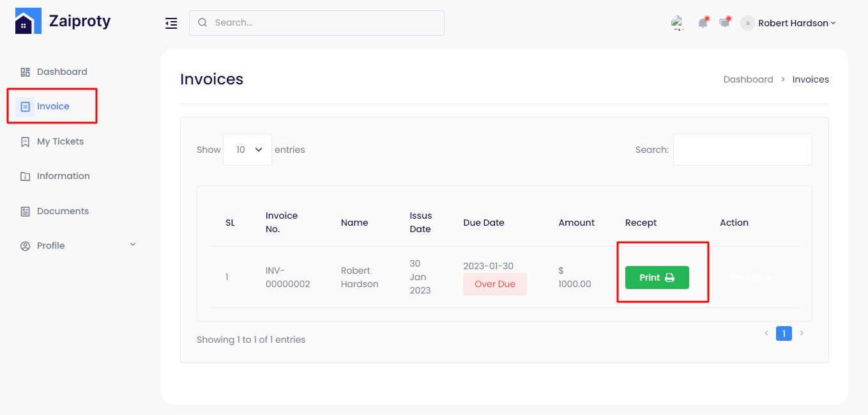The width and height of the screenshot is (868, 415).
Task: Collapse the sidebar with the menu toggle icon
Action: click(171, 23)
